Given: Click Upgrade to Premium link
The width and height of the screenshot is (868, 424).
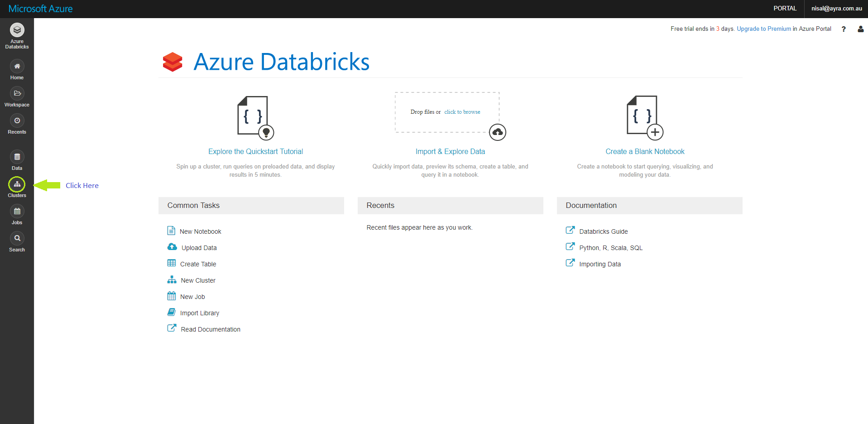Looking at the screenshot, I should [x=764, y=29].
